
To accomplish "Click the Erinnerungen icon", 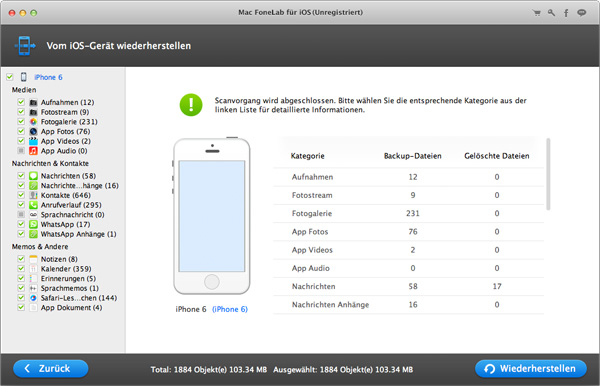I will click(33, 279).
